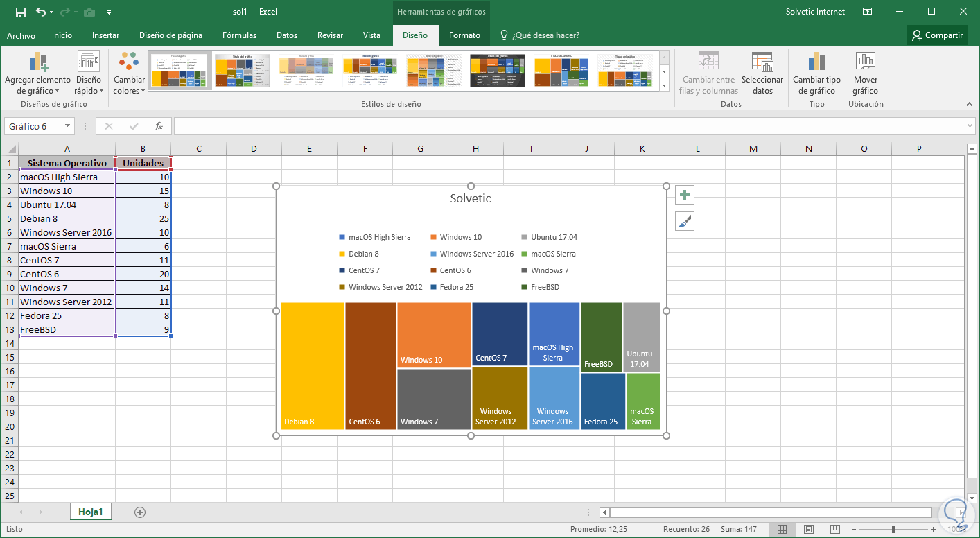This screenshot has width=980, height=538.
Task: Click the Windows 7 treemap block
Action: (434, 399)
